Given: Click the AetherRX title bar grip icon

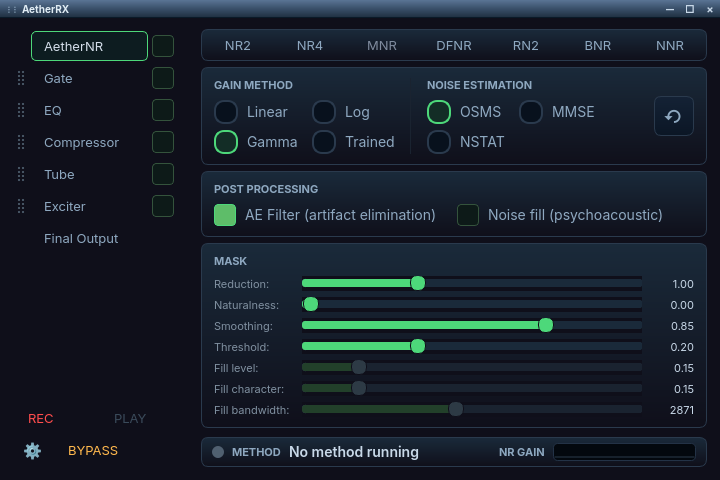Looking at the screenshot, I should tap(12, 9).
